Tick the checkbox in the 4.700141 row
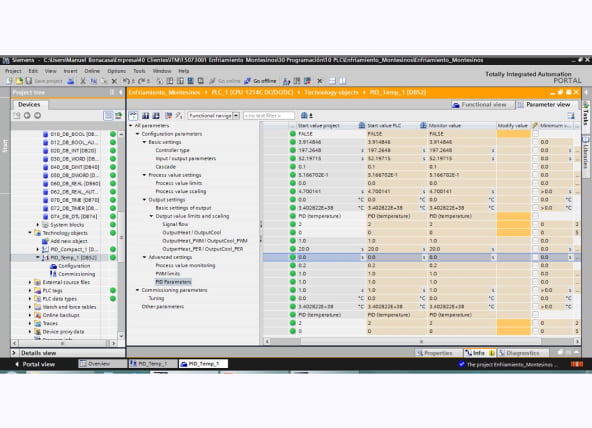Screen dimensions: 592x428 coord(535,191)
